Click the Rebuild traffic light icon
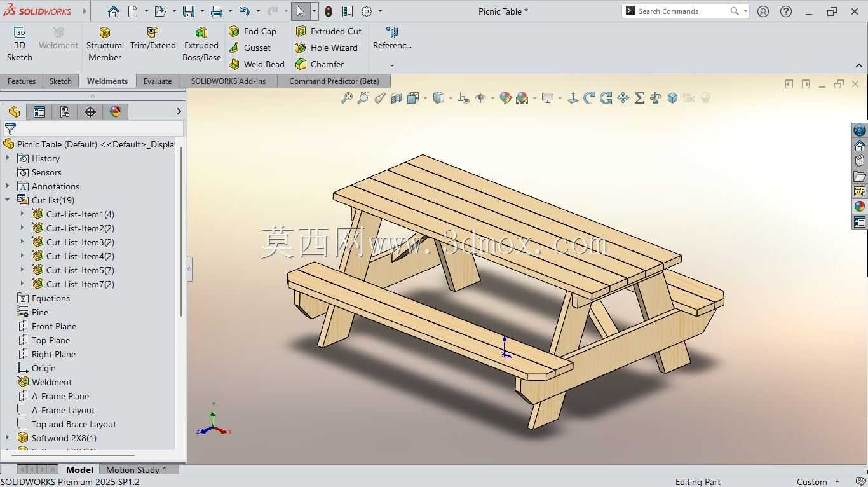This screenshot has width=868, height=487. (x=328, y=11)
